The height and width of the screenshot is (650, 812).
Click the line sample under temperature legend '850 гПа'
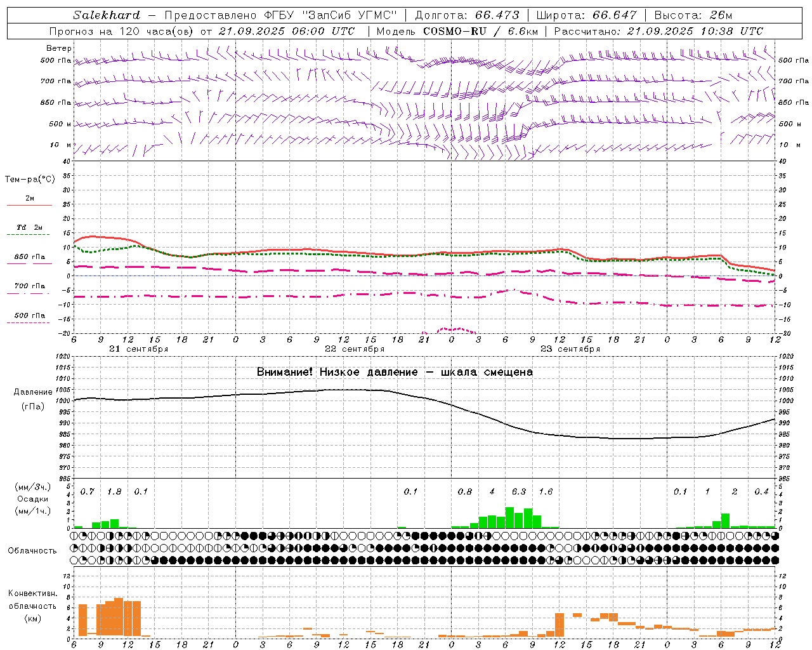[x=28, y=264]
